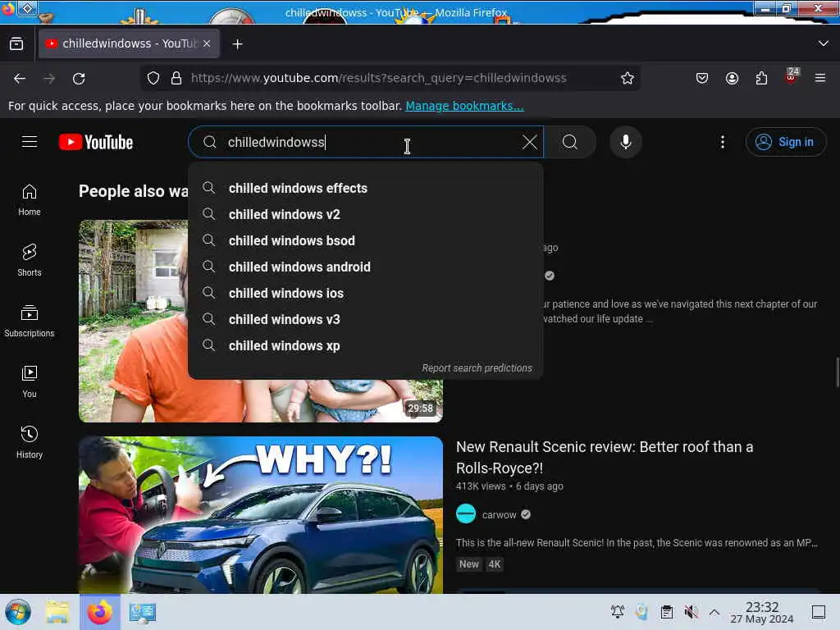
Task: Open new tab with plus button
Action: click(237, 44)
